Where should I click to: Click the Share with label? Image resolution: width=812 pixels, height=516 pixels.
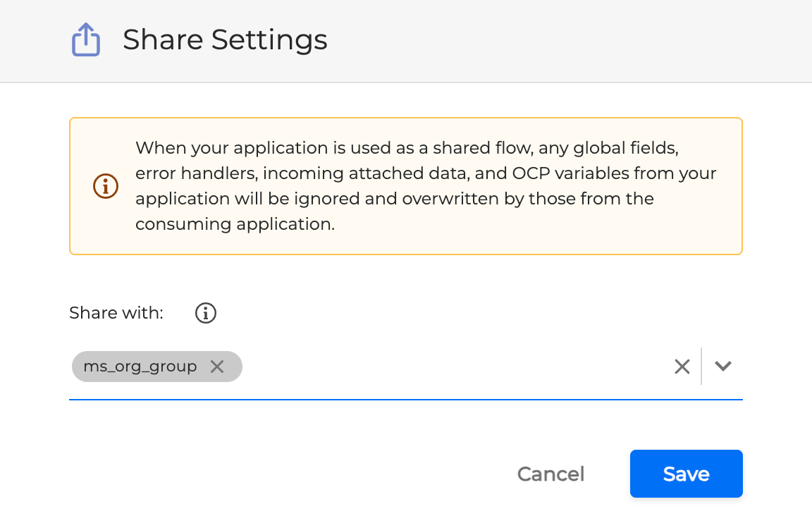[116, 312]
